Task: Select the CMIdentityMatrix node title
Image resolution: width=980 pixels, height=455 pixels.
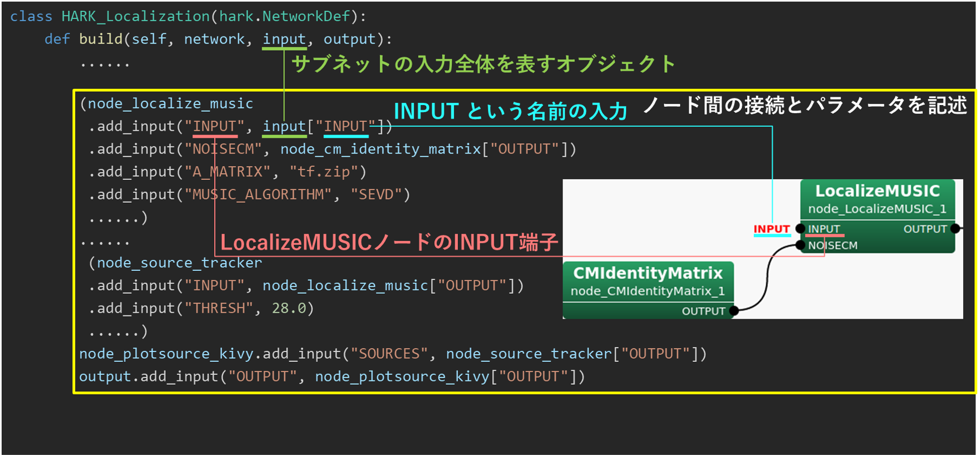Action: coord(648,273)
